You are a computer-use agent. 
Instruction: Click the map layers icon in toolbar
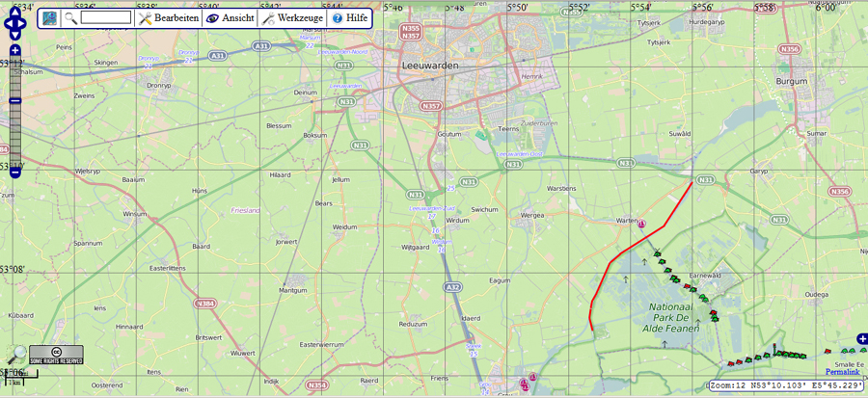tap(49, 17)
